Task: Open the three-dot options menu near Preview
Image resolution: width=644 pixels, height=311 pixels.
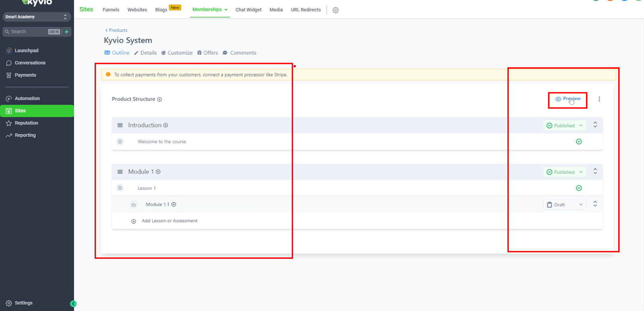Action: [599, 99]
